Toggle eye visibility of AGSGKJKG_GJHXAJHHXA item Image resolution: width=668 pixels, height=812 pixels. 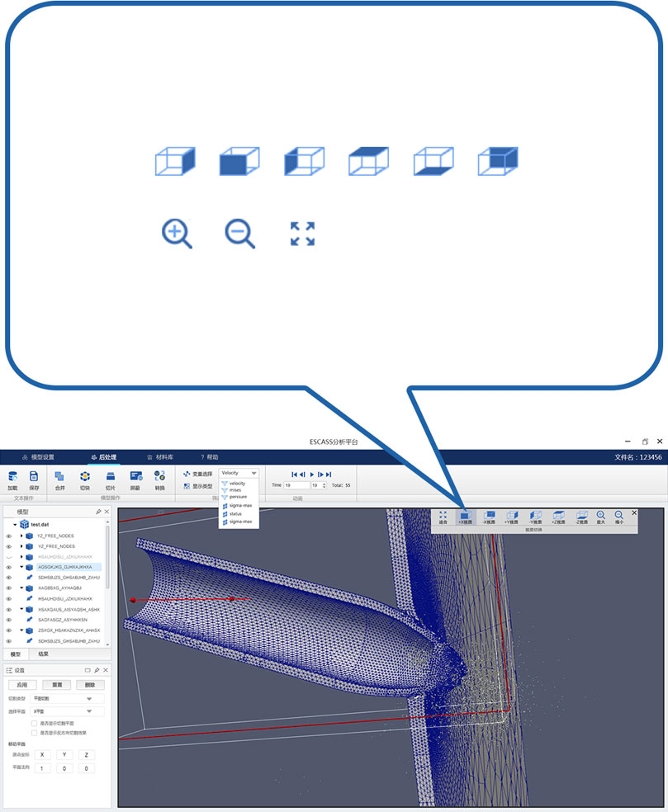[9, 568]
